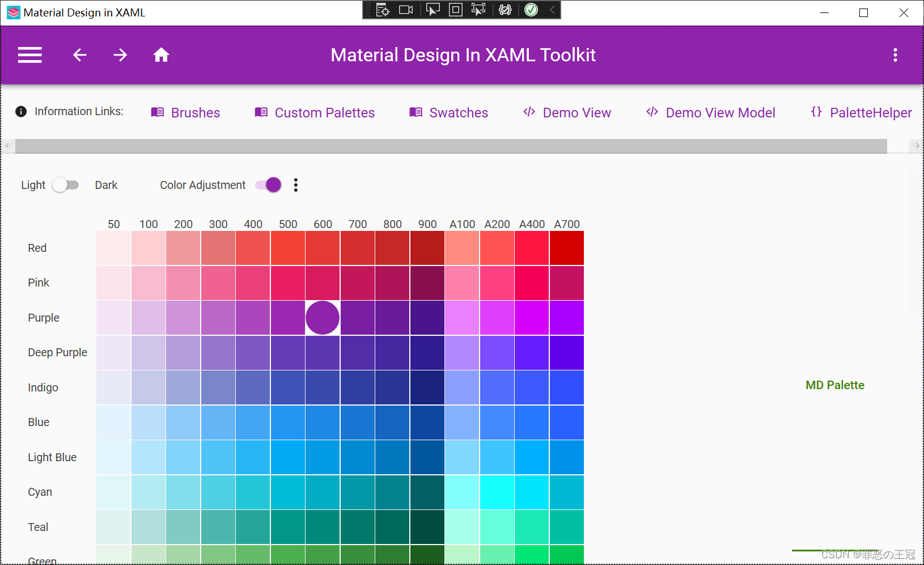This screenshot has height=565, width=924.
Task: Click the Information Links info icon
Action: 21,112
